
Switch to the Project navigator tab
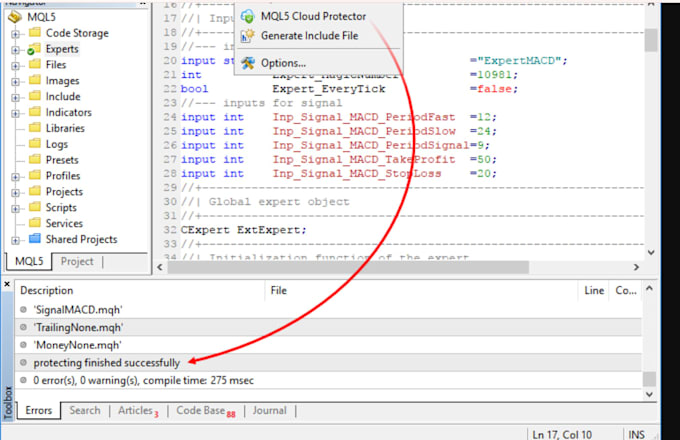click(77, 261)
